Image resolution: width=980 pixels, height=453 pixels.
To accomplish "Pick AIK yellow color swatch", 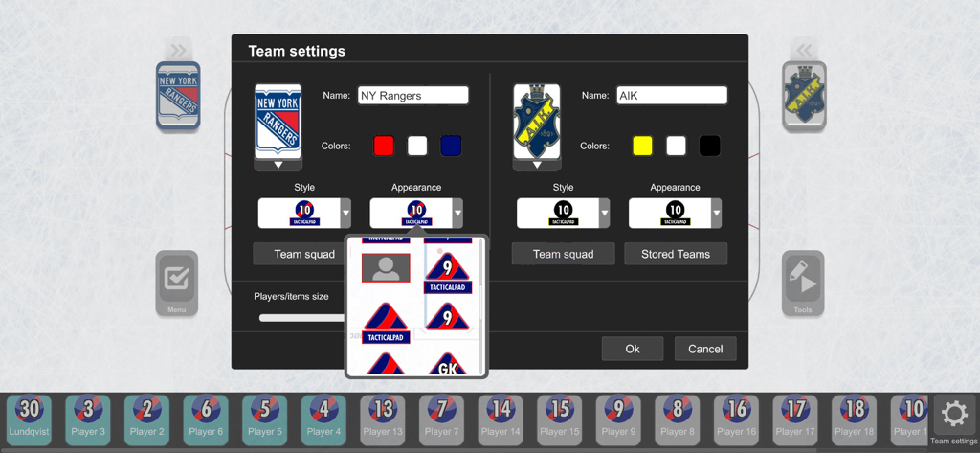I will point(642,146).
